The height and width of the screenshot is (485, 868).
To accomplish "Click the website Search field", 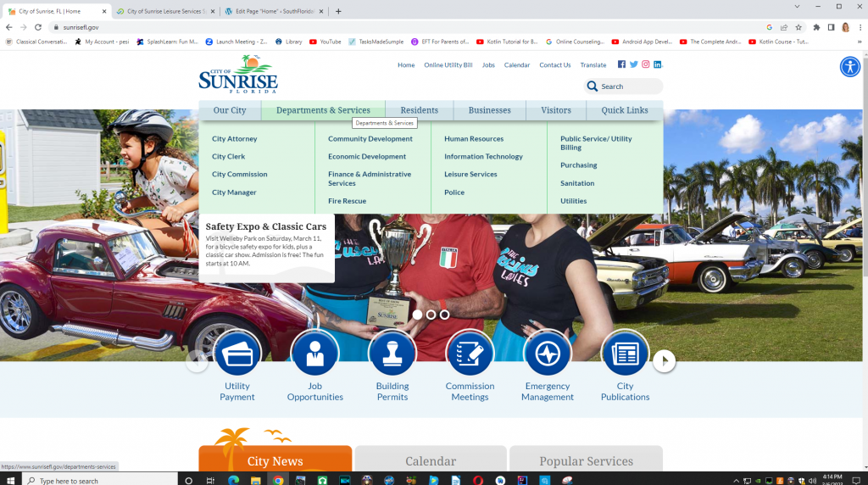I will point(629,86).
